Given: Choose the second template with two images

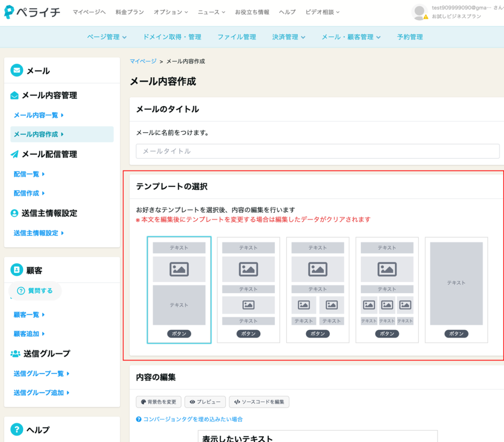Looking at the screenshot, I should coord(249,290).
